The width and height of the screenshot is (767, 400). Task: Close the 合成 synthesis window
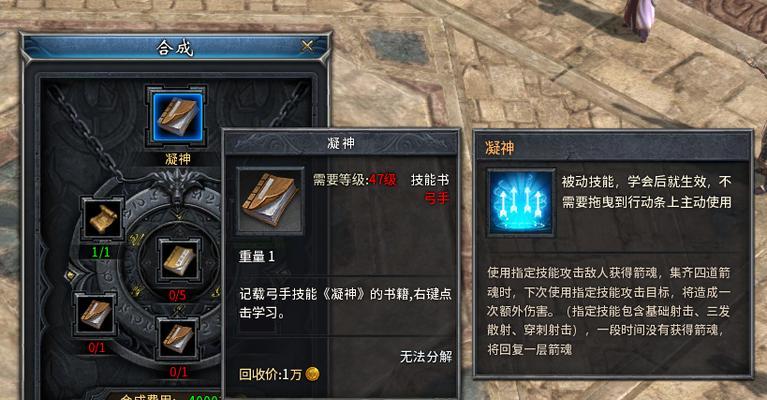[307, 46]
